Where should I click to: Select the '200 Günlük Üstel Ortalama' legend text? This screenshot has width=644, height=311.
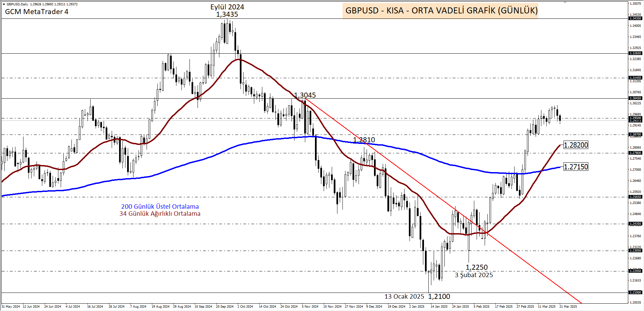160,207
